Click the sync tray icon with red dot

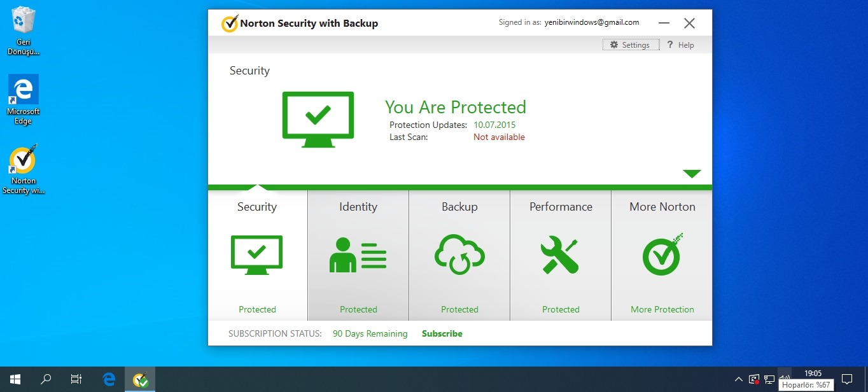point(754,379)
